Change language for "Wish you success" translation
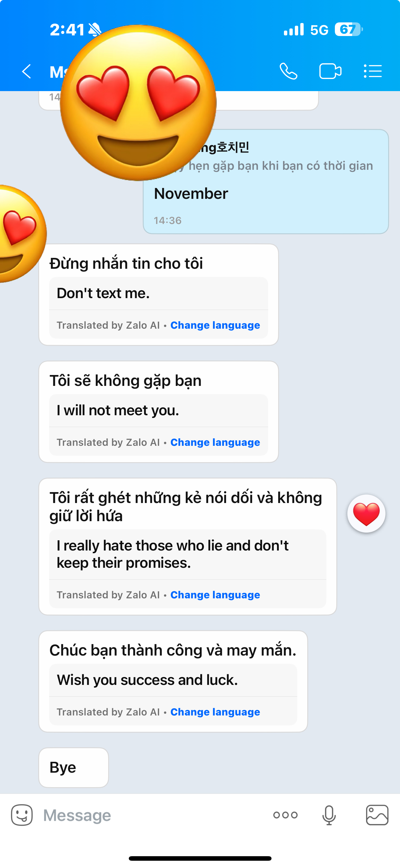Viewport: 400px width, 868px height. [215, 712]
